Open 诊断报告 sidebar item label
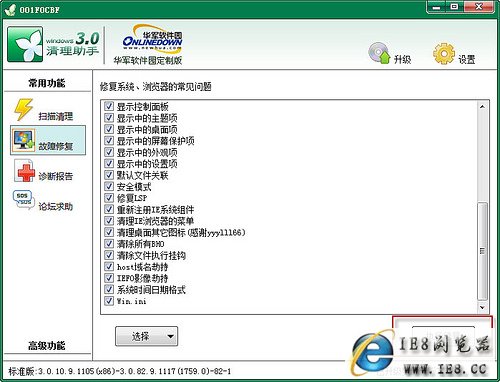 pyautogui.click(x=56, y=176)
